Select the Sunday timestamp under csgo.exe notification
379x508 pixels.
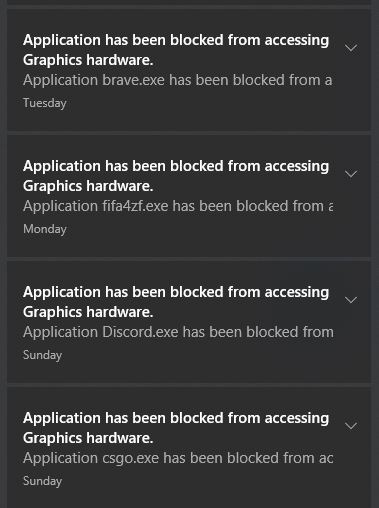[42, 481]
